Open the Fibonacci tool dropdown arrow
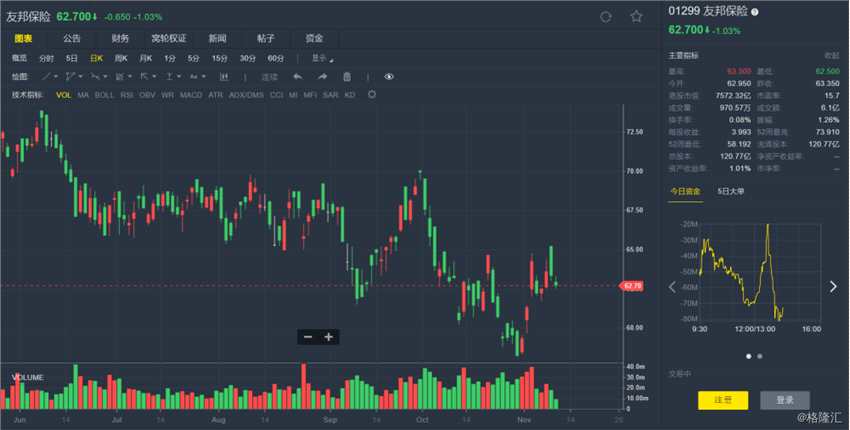Viewport: 850px width, 430px height. click(130, 77)
